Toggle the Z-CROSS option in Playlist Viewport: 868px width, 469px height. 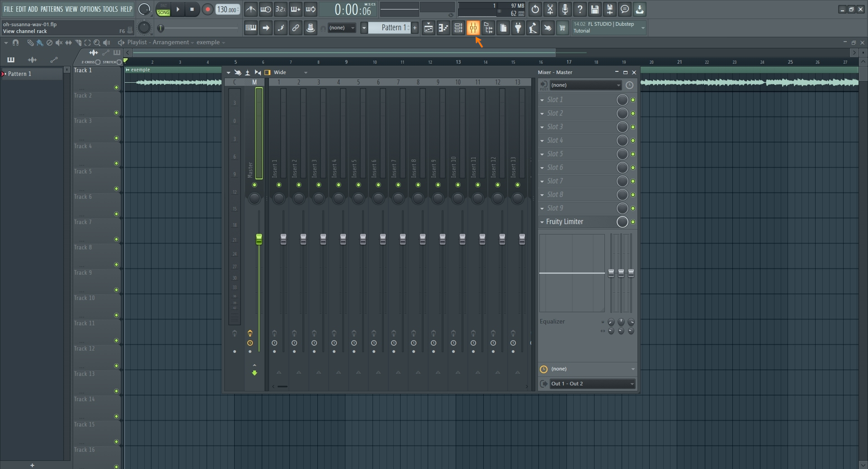pos(98,62)
